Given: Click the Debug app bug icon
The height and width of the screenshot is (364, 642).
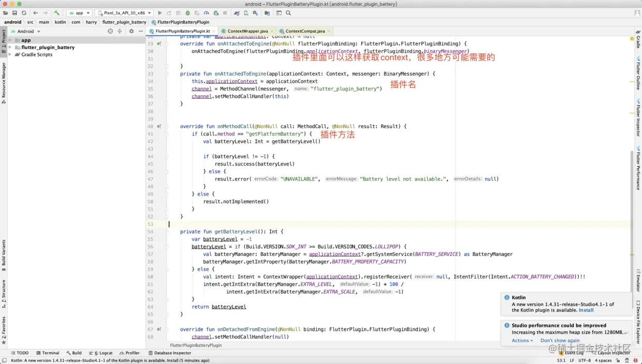Looking at the screenshot, I should [x=187, y=13].
